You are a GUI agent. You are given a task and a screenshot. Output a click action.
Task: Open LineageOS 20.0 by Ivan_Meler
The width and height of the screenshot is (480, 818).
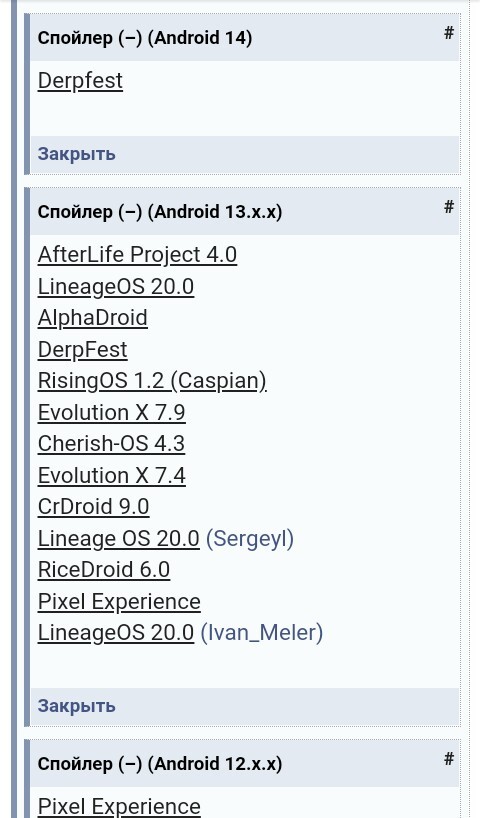coord(116,633)
